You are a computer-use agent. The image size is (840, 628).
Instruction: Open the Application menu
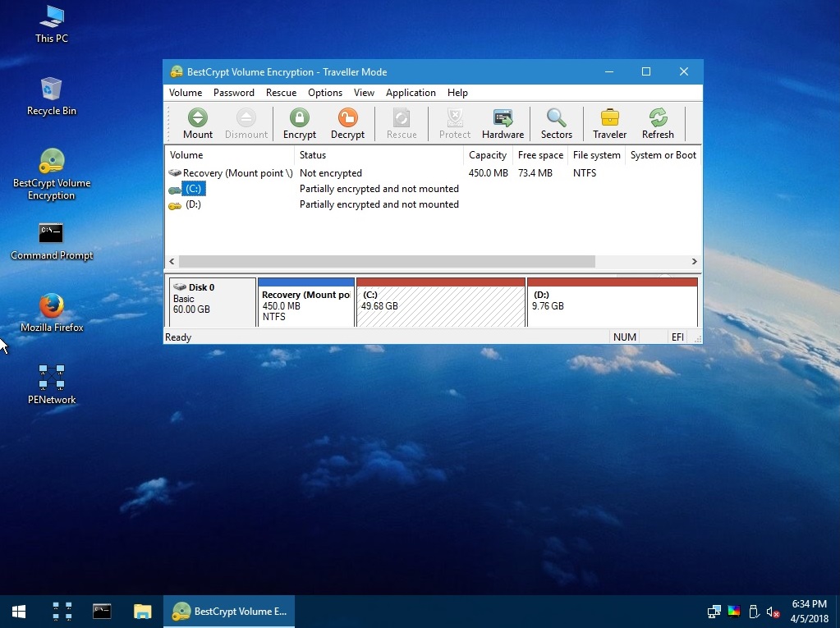point(411,93)
